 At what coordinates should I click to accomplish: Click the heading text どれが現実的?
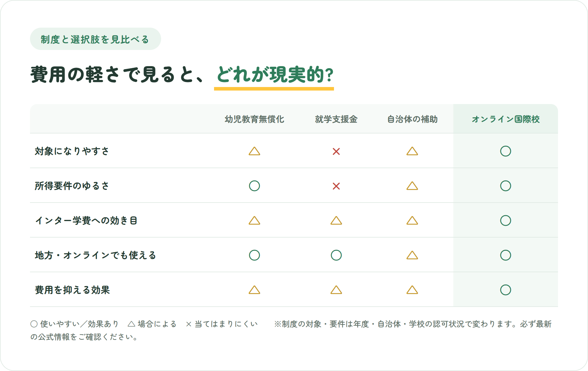[275, 75]
